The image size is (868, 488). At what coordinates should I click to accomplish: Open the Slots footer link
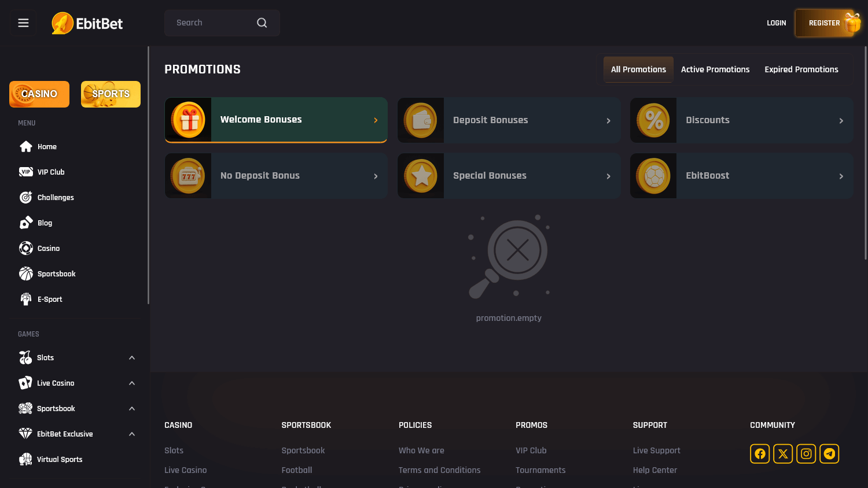pos(174,450)
